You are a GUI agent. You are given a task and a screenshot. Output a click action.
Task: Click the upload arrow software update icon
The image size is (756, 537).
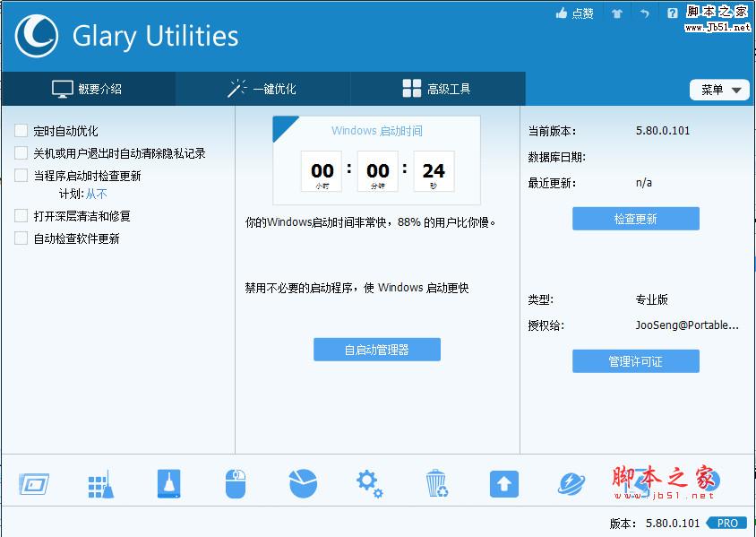[504, 483]
